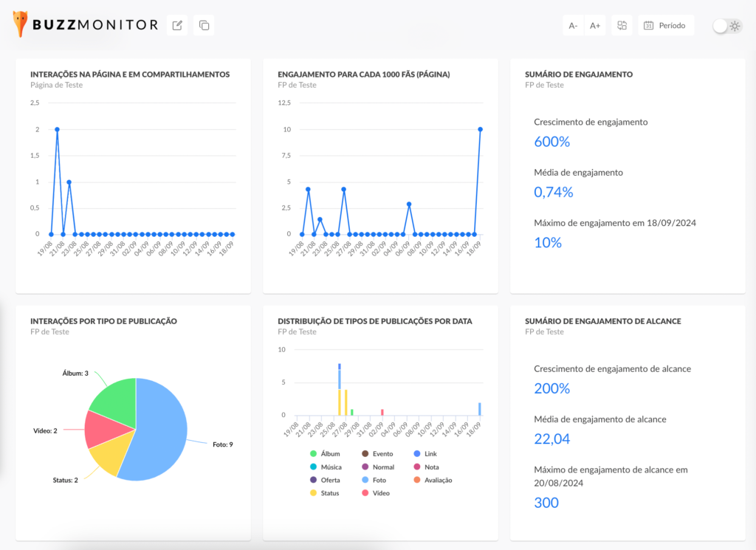Click the 18/09 peak point in engajamento chart
Screen dimensions: 756x550
pyautogui.click(x=480, y=129)
